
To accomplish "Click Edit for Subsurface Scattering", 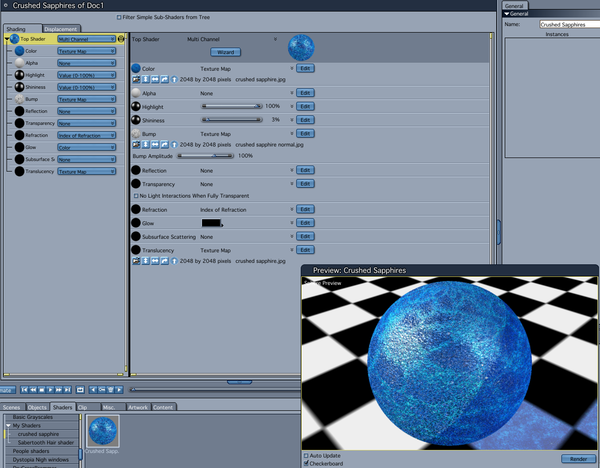I will click(x=305, y=236).
